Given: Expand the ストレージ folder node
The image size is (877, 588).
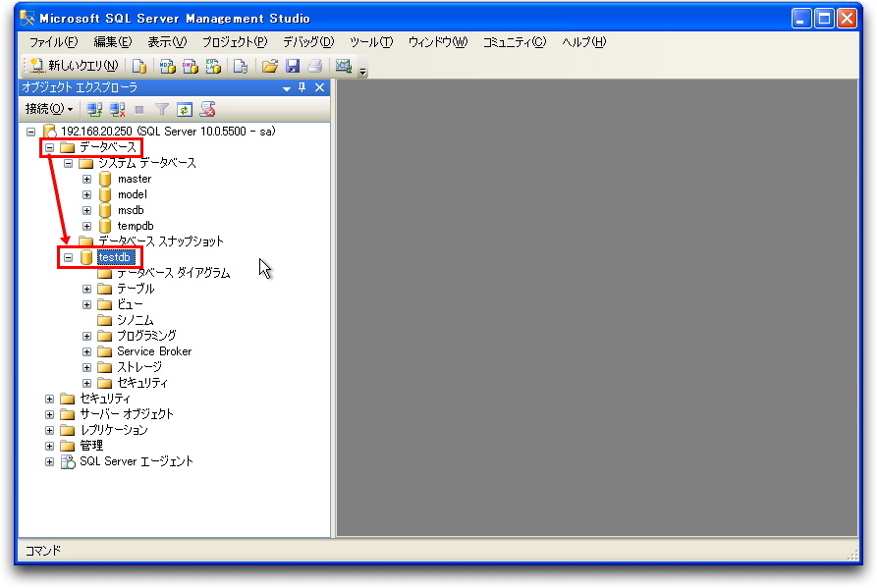Looking at the screenshot, I should [x=86, y=367].
